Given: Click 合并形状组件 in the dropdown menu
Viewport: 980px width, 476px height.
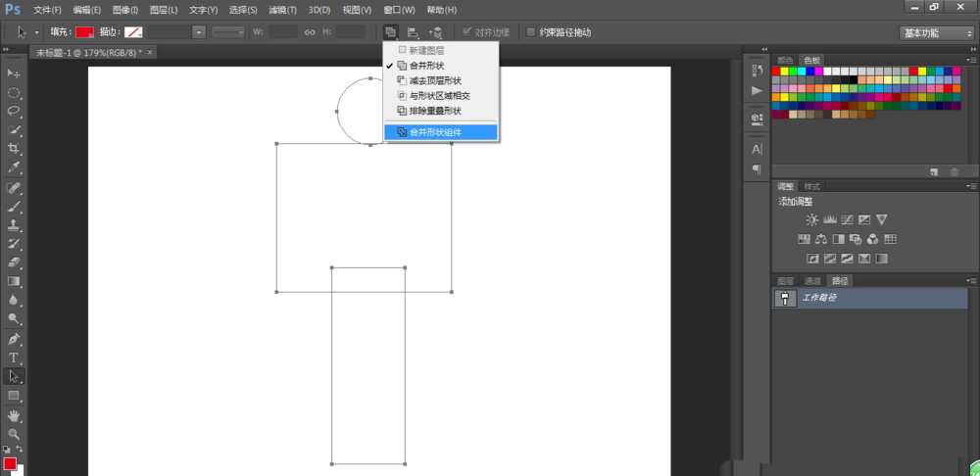Looking at the screenshot, I should (x=441, y=131).
